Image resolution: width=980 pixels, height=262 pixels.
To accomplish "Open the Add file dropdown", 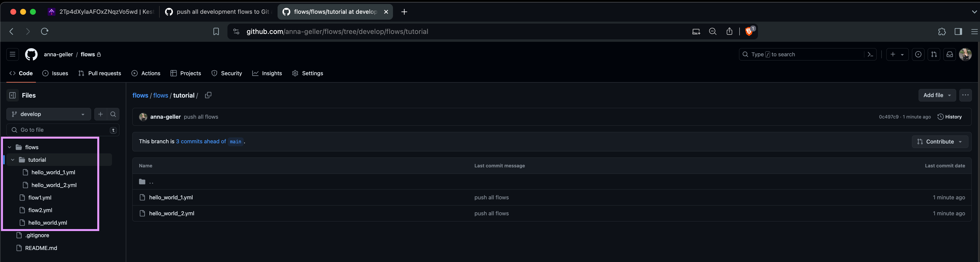I will pyautogui.click(x=937, y=95).
